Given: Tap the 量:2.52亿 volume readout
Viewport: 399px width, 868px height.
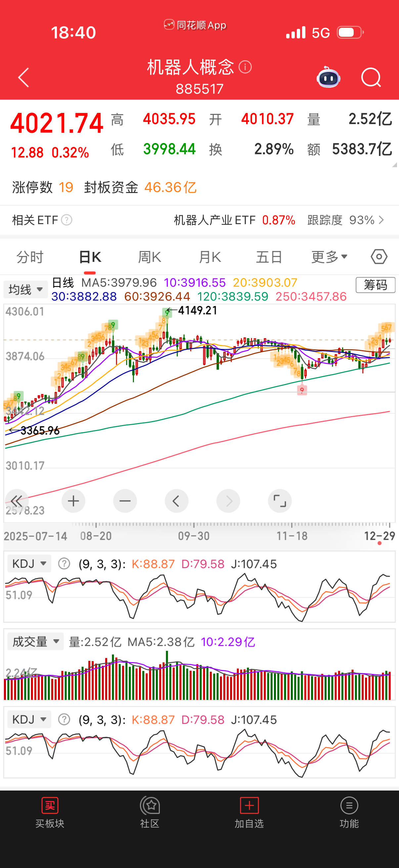Looking at the screenshot, I should (95, 642).
